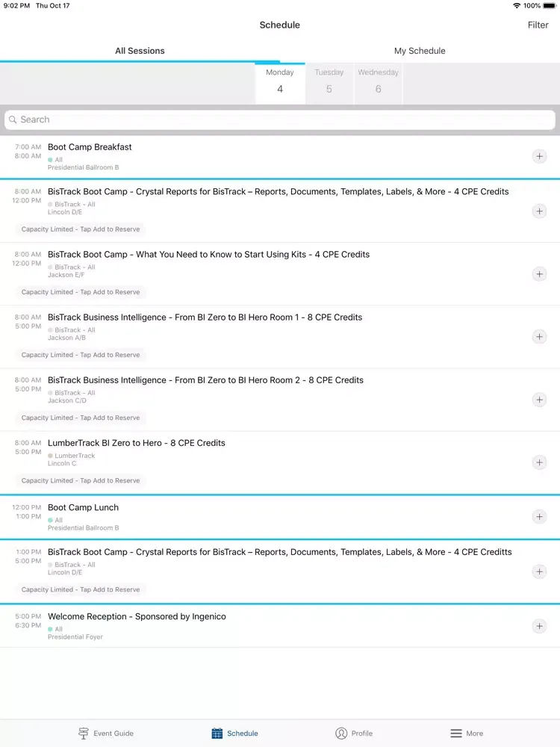Open Boot Camp Breakfast session details
This screenshot has width=560, height=747.
tap(90, 147)
